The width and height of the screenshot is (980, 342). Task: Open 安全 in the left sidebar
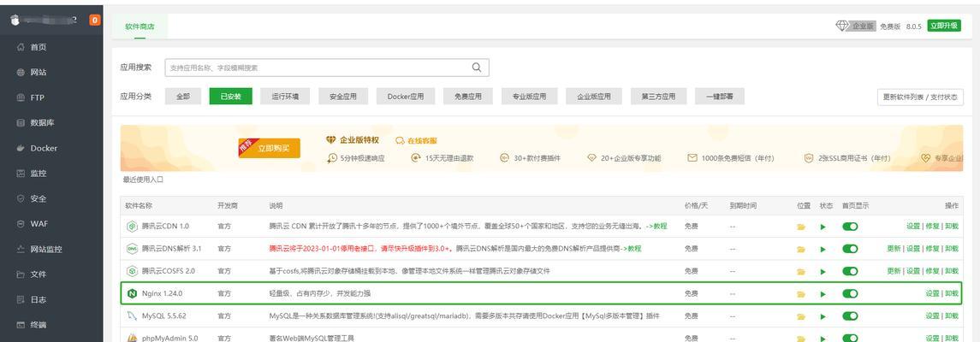[39, 198]
